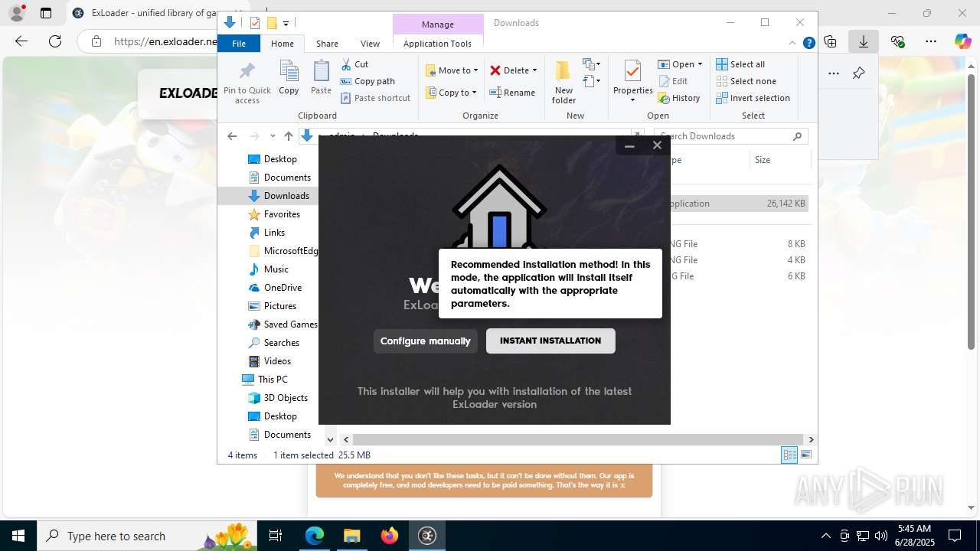Open the recent locations dropdown
The height and width of the screenshot is (551, 980).
tap(273, 136)
